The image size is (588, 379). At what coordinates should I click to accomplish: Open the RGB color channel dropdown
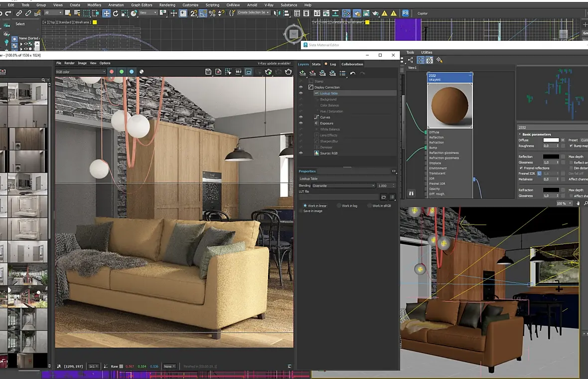click(80, 72)
